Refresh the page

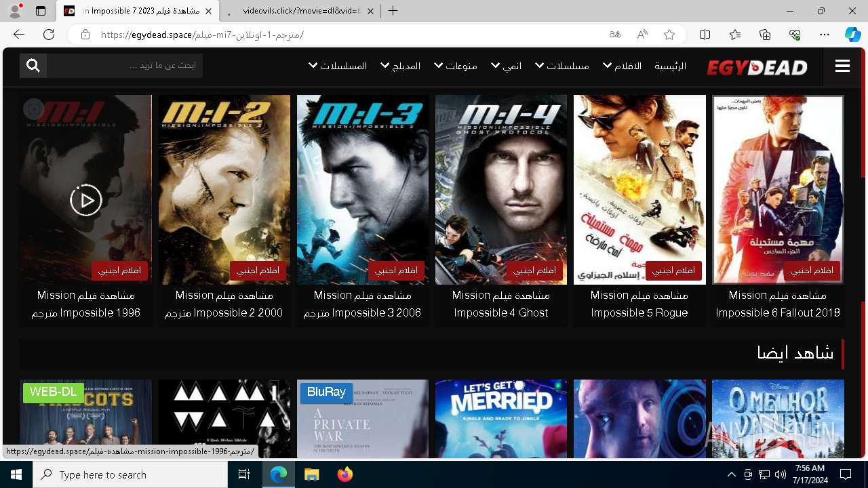(49, 35)
